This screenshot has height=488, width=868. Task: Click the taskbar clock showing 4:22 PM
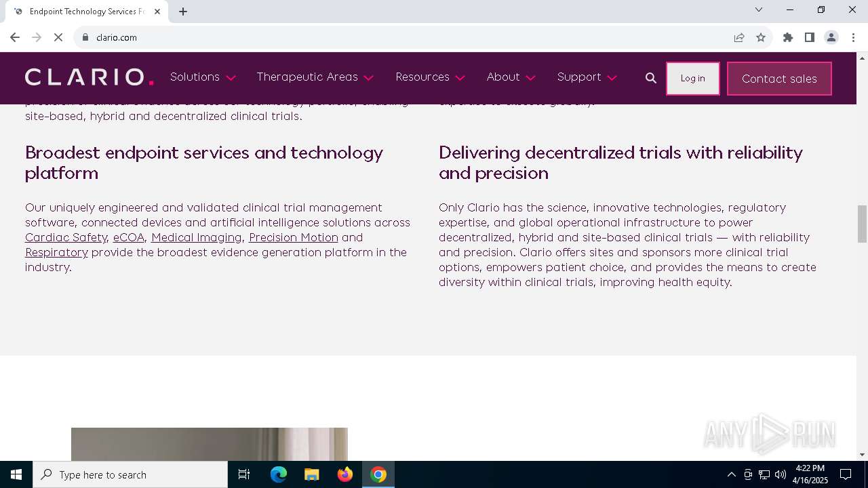(x=810, y=474)
